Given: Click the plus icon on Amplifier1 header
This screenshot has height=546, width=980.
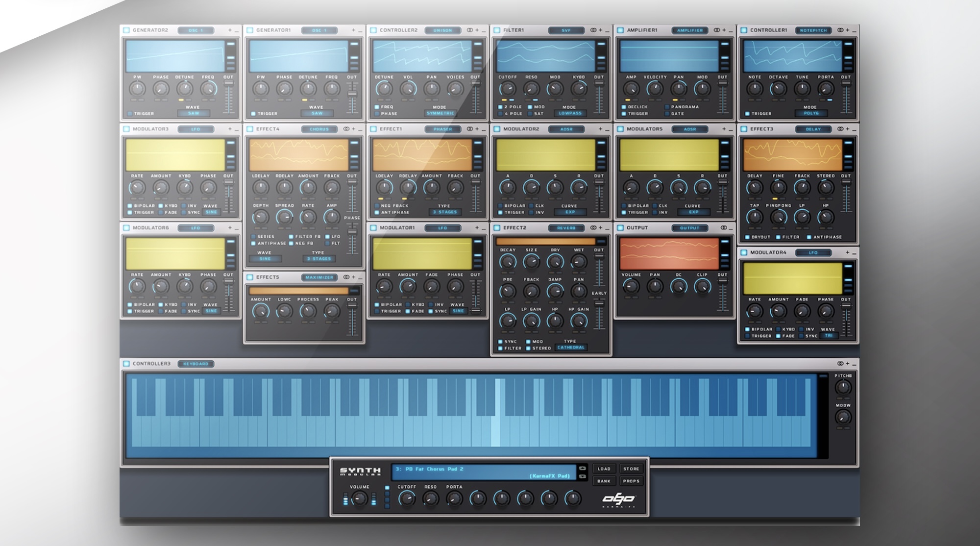Looking at the screenshot, I should pos(724,30).
